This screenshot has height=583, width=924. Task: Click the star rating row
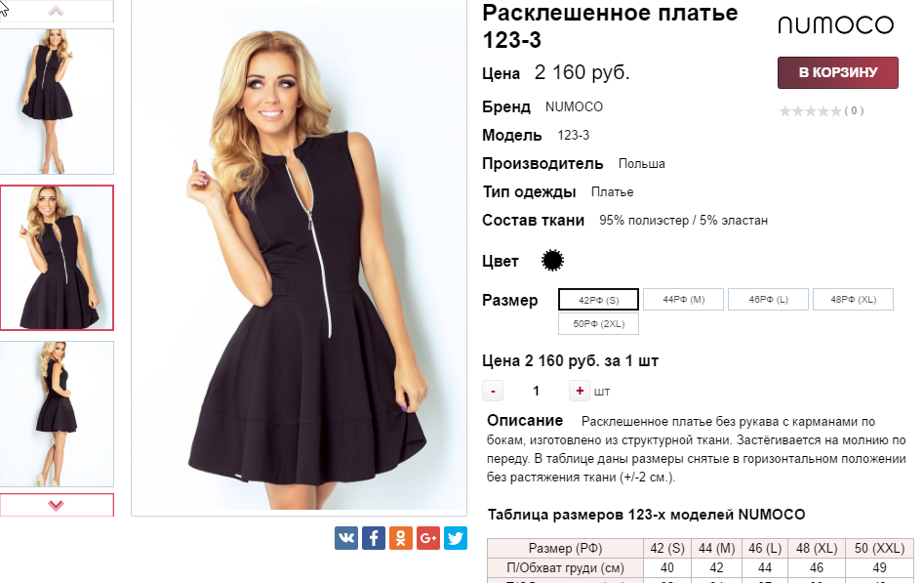point(821,111)
